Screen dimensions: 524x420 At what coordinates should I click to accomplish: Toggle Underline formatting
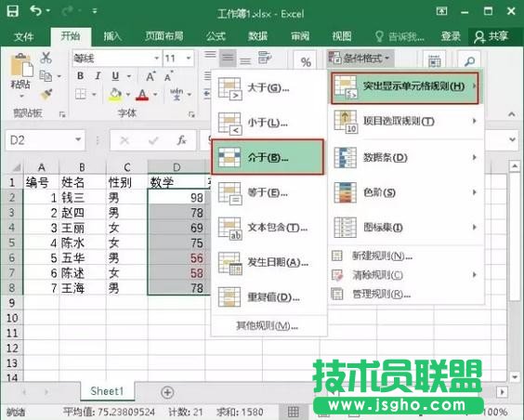[115, 76]
